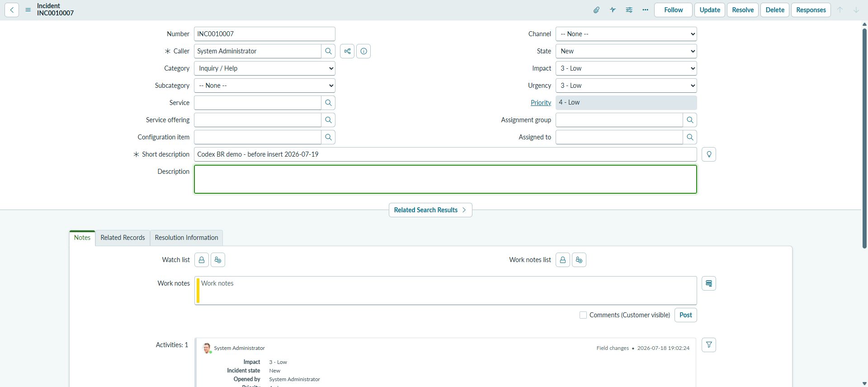Open the Subcategory dropdown
The width and height of the screenshot is (868, 387).
click(x=264, y=86)
